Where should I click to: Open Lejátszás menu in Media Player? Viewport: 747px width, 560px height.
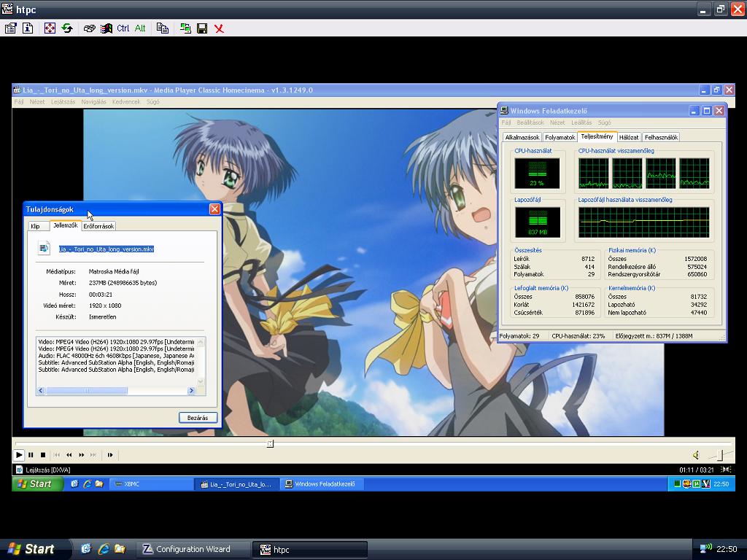pos(63,102)
